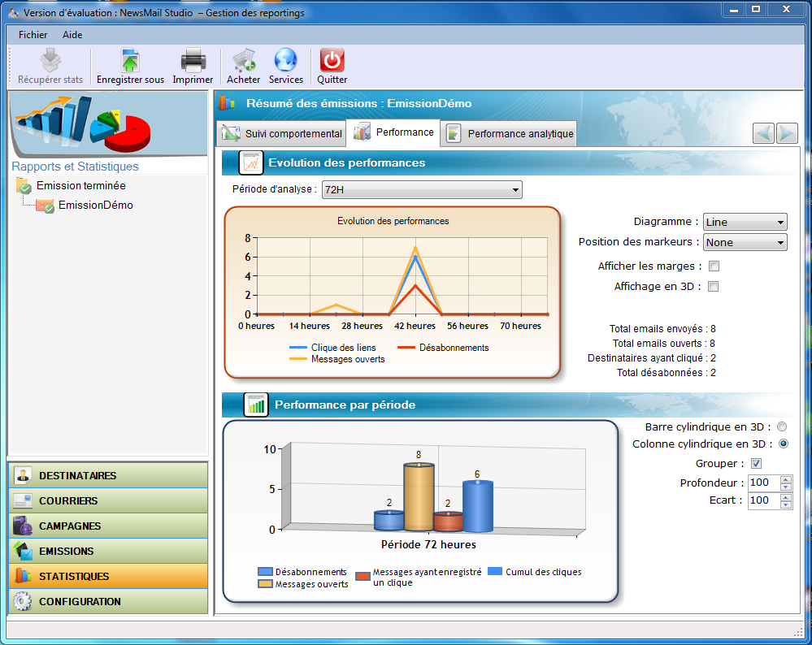
Task: Click Total emails envoyés : 8 text
Action: click(662, 329)
